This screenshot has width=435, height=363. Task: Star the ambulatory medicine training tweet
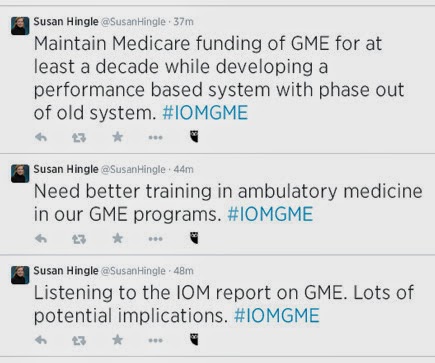tap(117, 238)
